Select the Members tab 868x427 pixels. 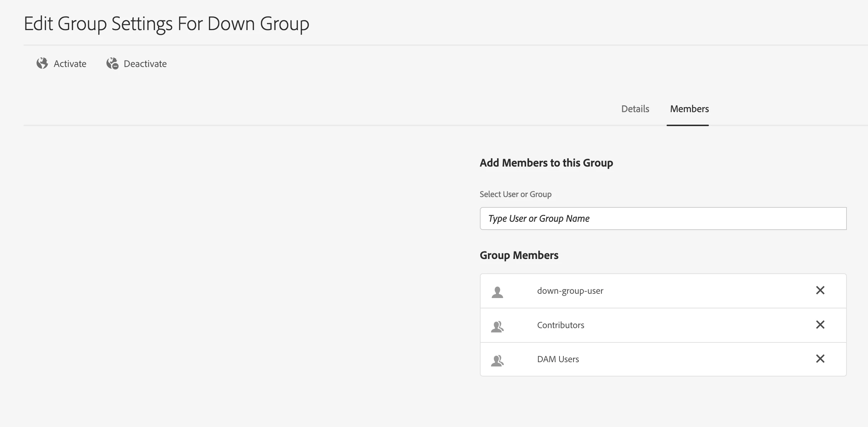point(689,109)
